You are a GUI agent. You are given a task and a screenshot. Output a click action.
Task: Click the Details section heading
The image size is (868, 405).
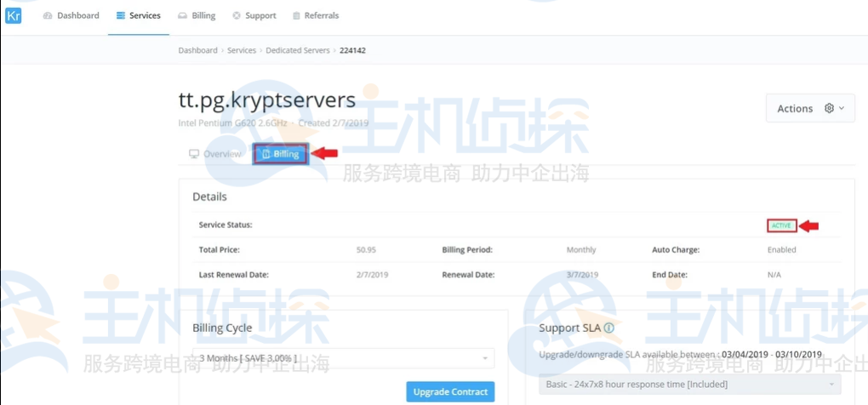coord(209,197)
